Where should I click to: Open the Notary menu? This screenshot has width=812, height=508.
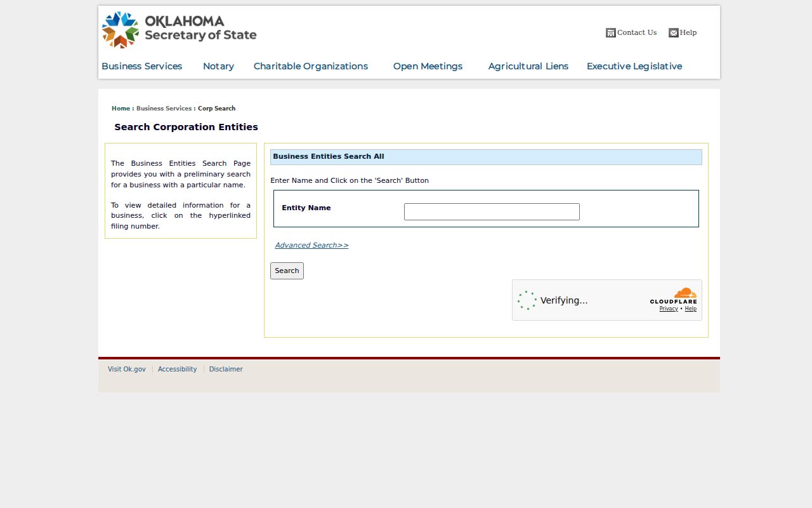coord(219,66)
